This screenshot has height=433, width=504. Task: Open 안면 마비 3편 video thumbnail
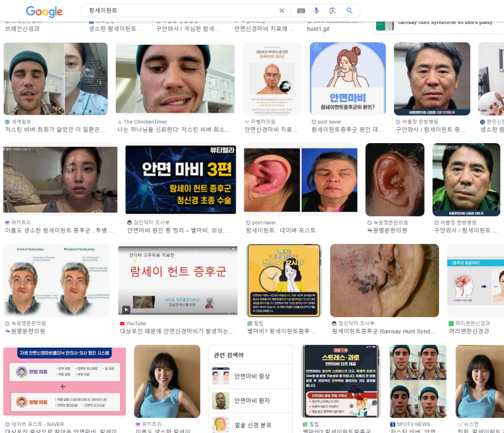181,180
